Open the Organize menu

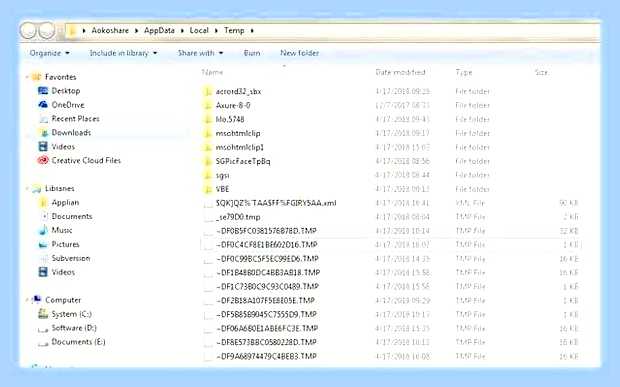49,53
